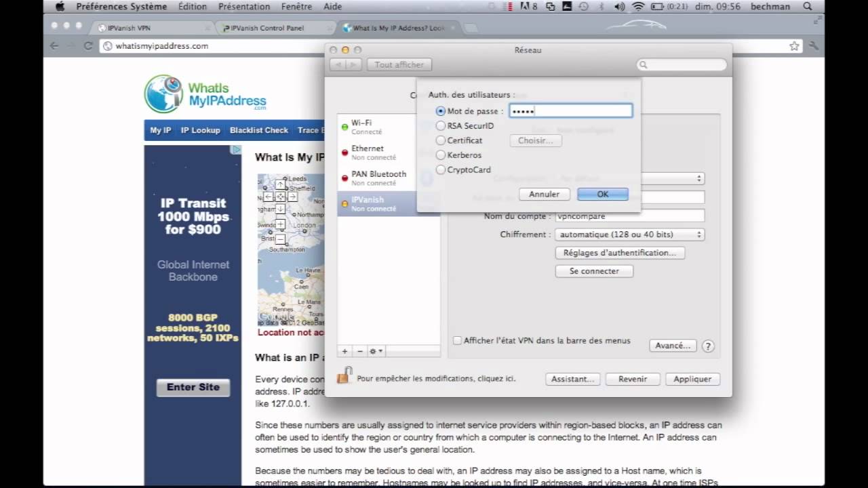Click Annuler in the authentication dialog
This screenshot has width=868, height=488.
click(x=545, y=195)
